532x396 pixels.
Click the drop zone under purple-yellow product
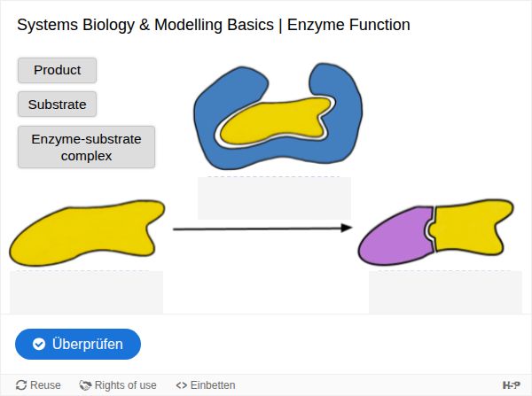tap(445, 292)
